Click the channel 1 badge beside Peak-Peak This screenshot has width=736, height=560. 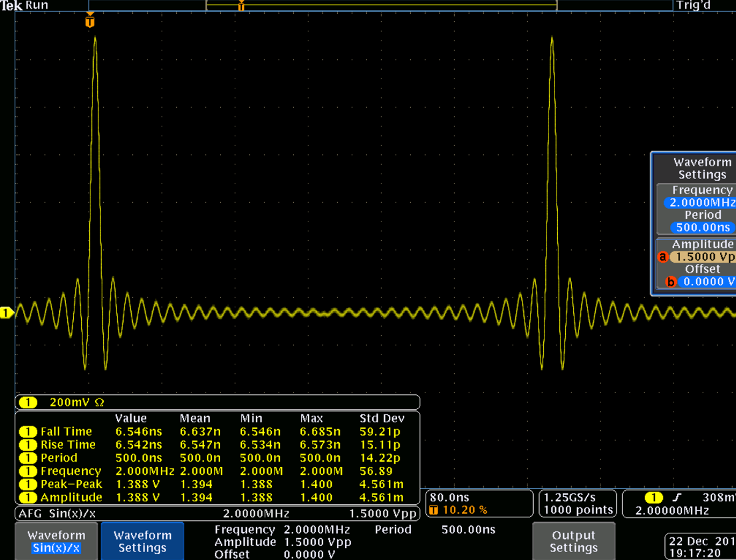click(x=28, y=484)
